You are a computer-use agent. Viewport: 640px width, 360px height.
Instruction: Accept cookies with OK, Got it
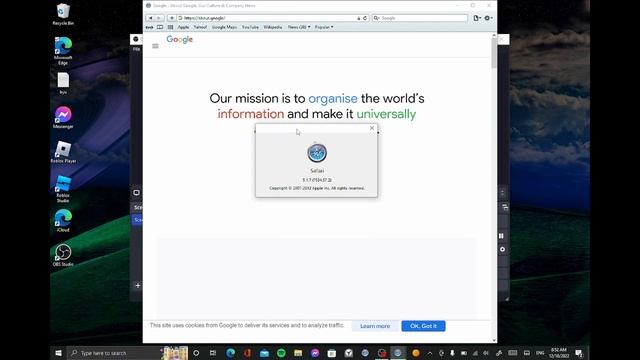pyautogui.click(x=423, y=326)
